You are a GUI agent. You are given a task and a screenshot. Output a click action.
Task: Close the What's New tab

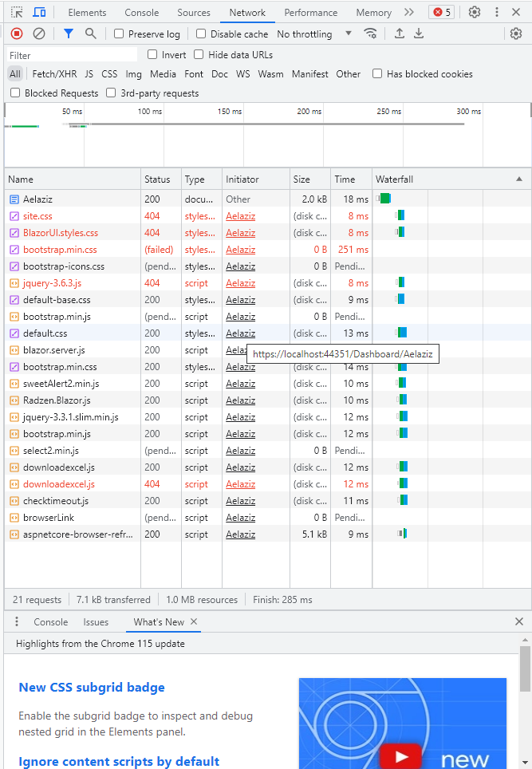coord(194,622)
